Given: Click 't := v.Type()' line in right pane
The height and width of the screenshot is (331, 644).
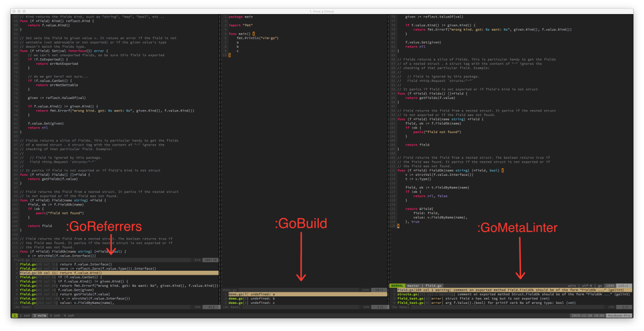Looking at the screenshot, I should pos(418,179).
